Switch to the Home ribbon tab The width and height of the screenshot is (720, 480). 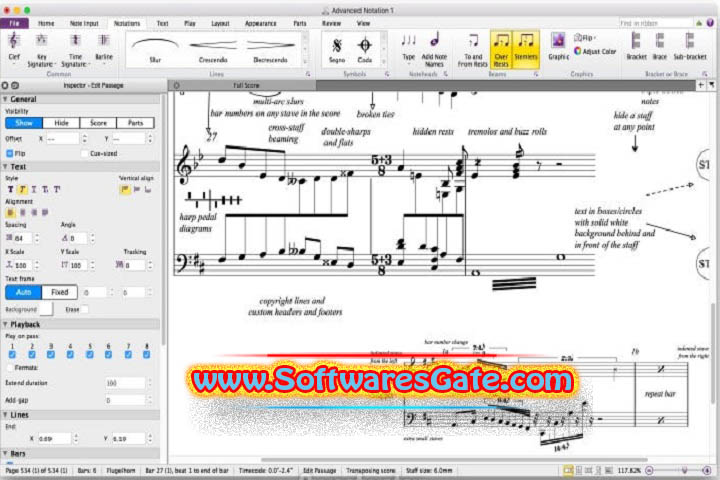[x=46, y=23]
